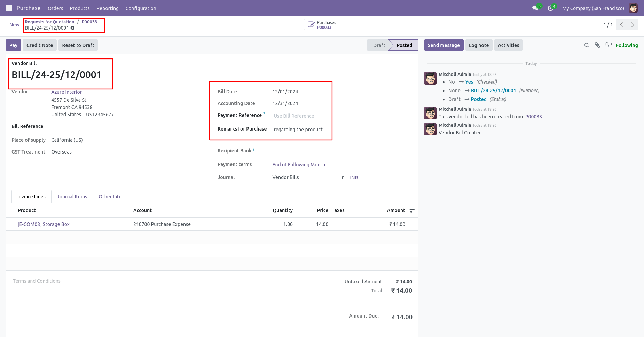Open the Products menu
The width and height of the screenshot is (644, 337).
[x=80, y=8]
